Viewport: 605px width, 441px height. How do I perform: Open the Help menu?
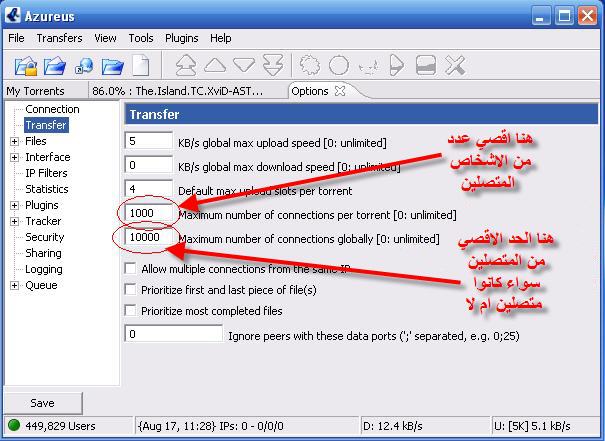click(221, 38)
